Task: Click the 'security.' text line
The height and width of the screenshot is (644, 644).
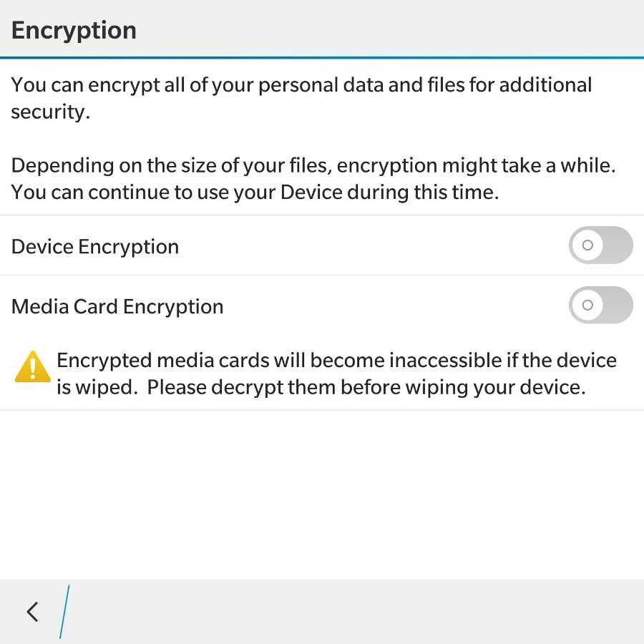Action: point(50,112)
